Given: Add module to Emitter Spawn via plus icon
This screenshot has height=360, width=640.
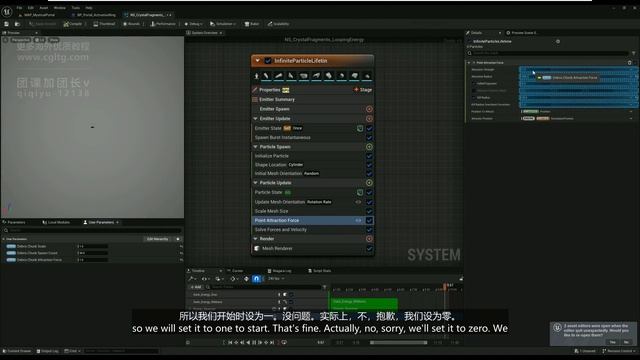Looking at the screenshot, I should pos(369,109).
